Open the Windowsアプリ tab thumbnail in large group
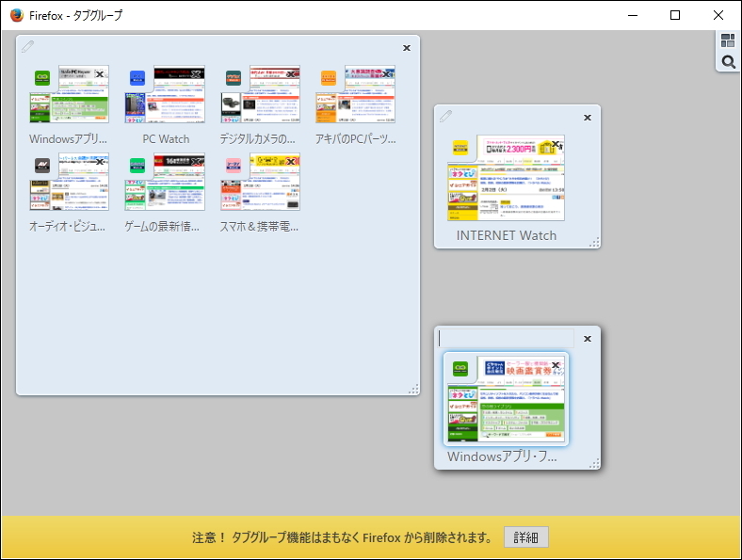This screenshot has width=742, height=560. click(70, 95)
